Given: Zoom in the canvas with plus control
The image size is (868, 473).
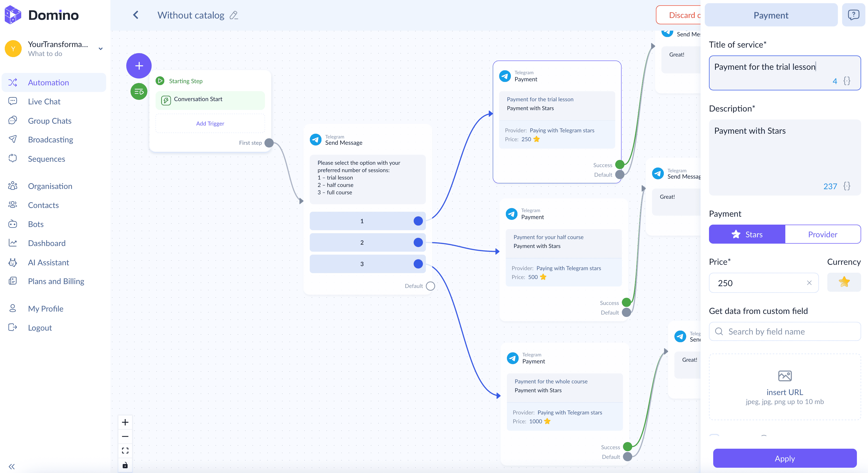Looking at the screenshot, I should point(125,423).
